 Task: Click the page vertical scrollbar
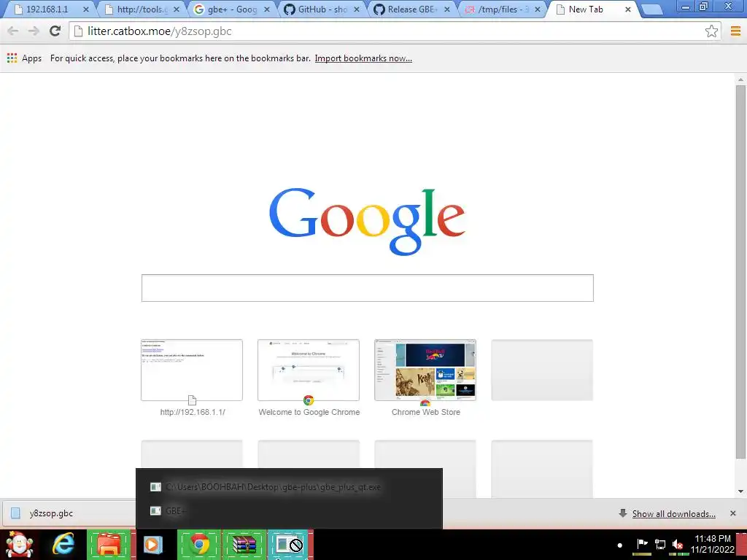click(x=740, y=272)
